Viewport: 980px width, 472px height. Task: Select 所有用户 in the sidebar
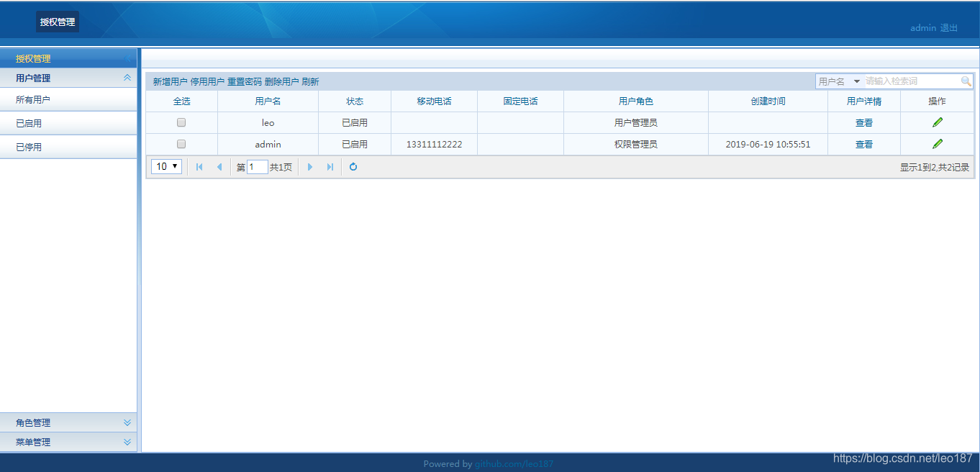[68, 100]
